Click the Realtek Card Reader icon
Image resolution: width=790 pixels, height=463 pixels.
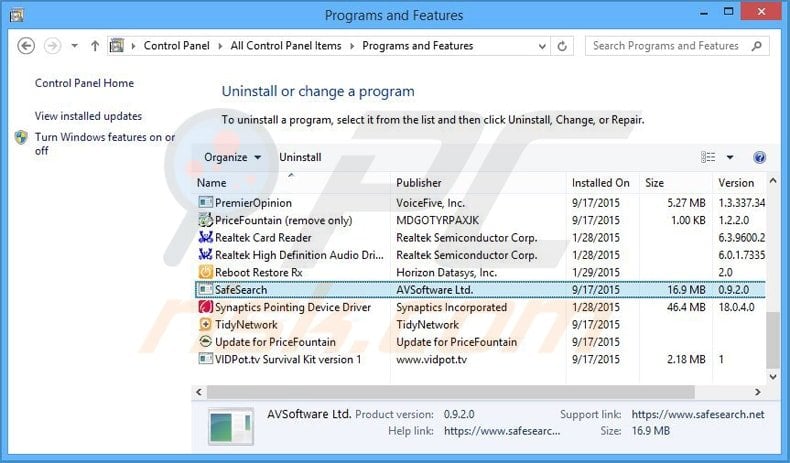tap(205, 237)
